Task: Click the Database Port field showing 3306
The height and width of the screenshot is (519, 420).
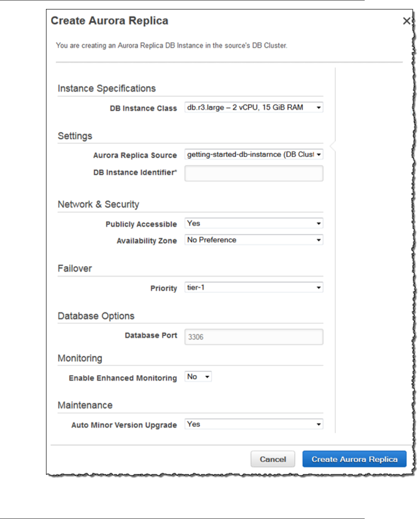Action: (x=254, y=337)
